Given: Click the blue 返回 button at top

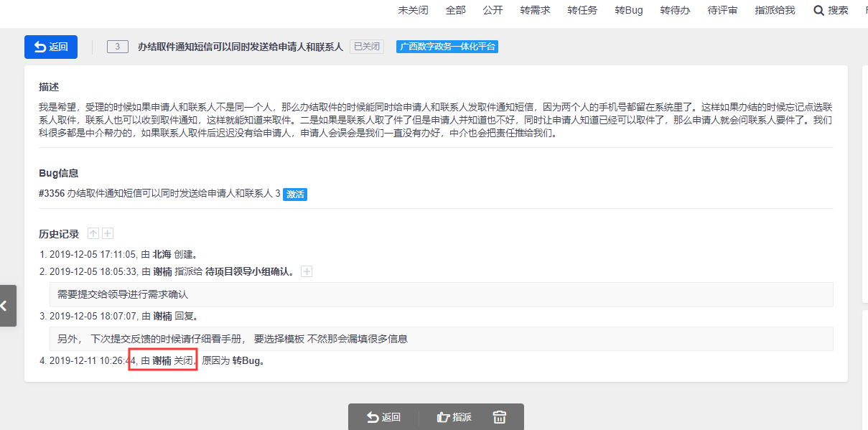Looking at the screenshot, I should [51, 47].
